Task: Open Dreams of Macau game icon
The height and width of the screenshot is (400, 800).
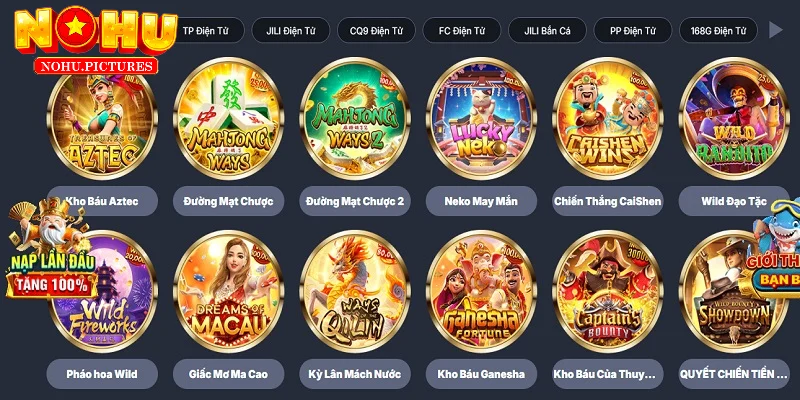Action: 229,292
